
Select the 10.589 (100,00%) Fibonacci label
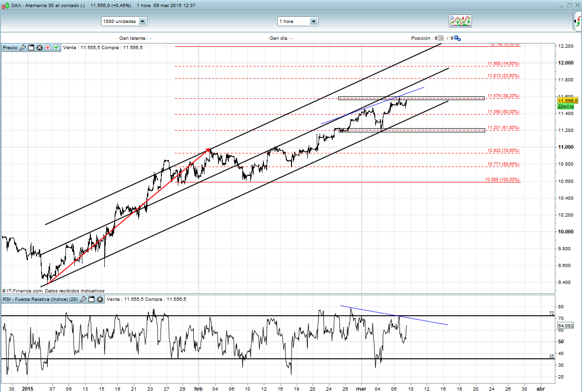(x=502, y=180)
